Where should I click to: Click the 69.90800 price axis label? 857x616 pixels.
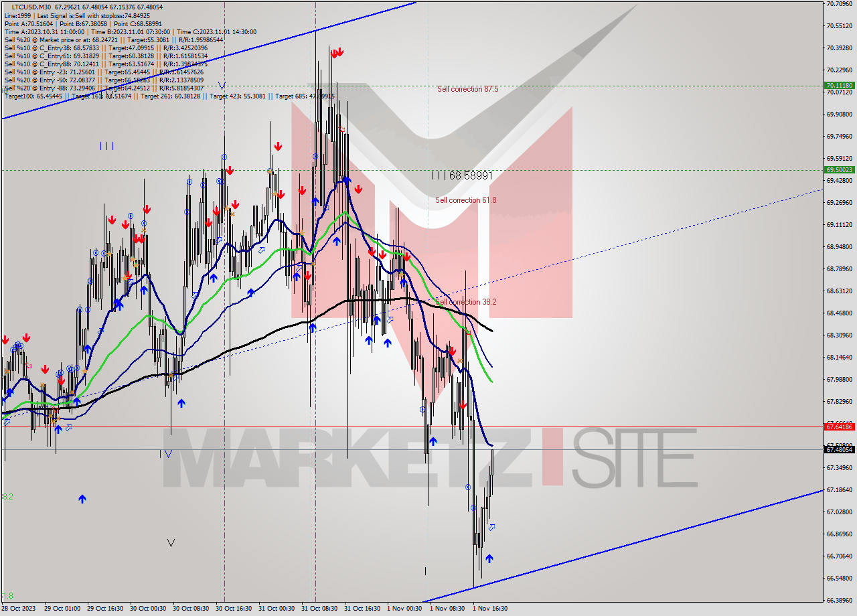coord(839,114)
